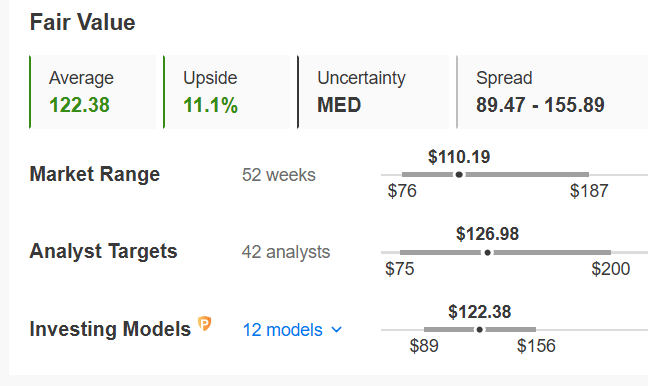This screenshot has height=386, width=648.
Task: Click the Market Range slider dot
Action: click(x=459, y=175)
